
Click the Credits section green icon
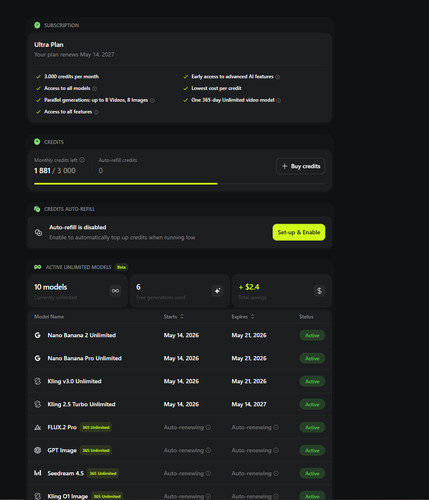coord(37,142)
